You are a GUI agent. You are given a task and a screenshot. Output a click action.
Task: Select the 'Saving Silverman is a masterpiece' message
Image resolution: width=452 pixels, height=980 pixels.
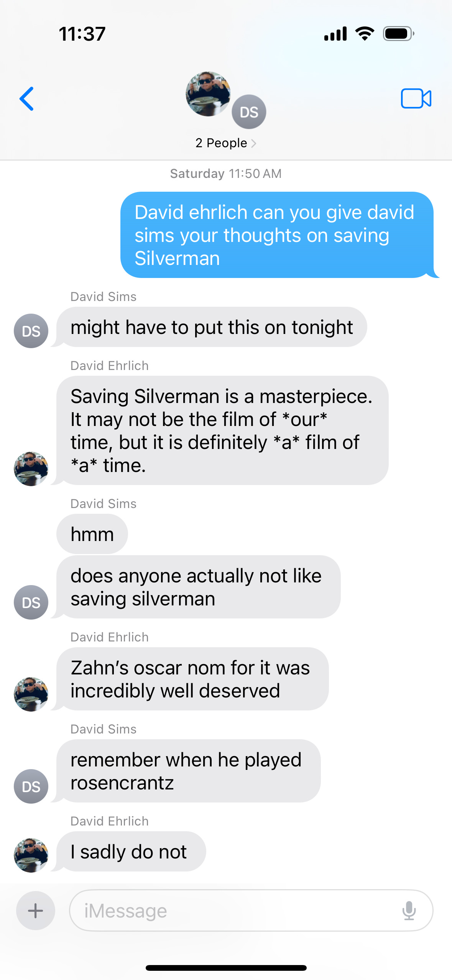(x=222, y=430)
